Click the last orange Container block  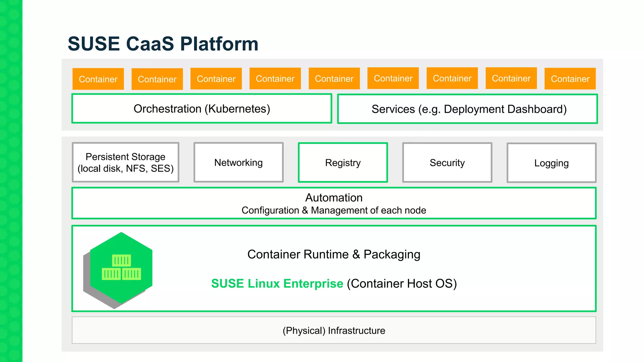[570, 79]
